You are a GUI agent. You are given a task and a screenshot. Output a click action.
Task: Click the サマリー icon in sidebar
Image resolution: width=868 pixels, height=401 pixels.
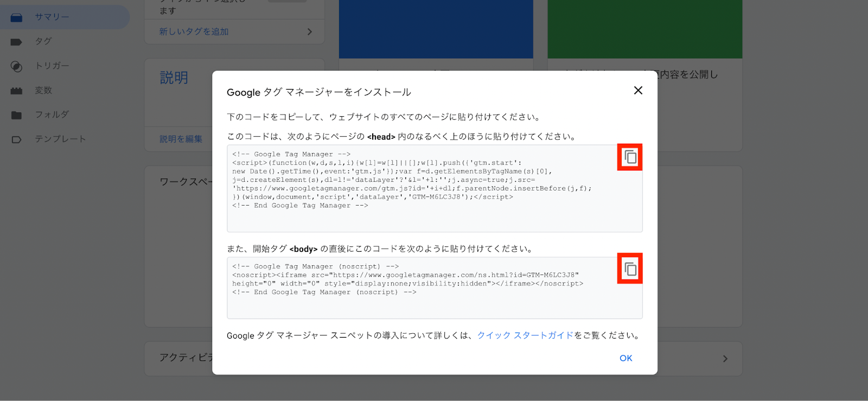pyautogui.click(x=16, y=17)
